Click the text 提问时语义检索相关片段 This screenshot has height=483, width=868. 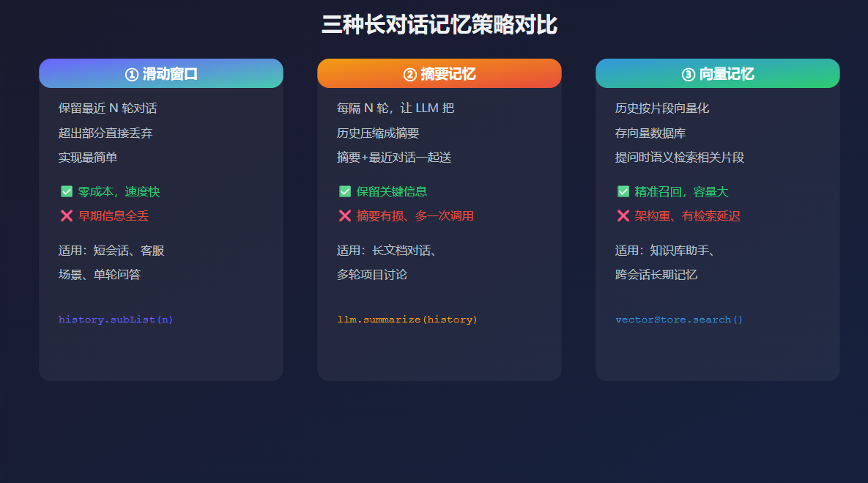(x=680, y=158)
